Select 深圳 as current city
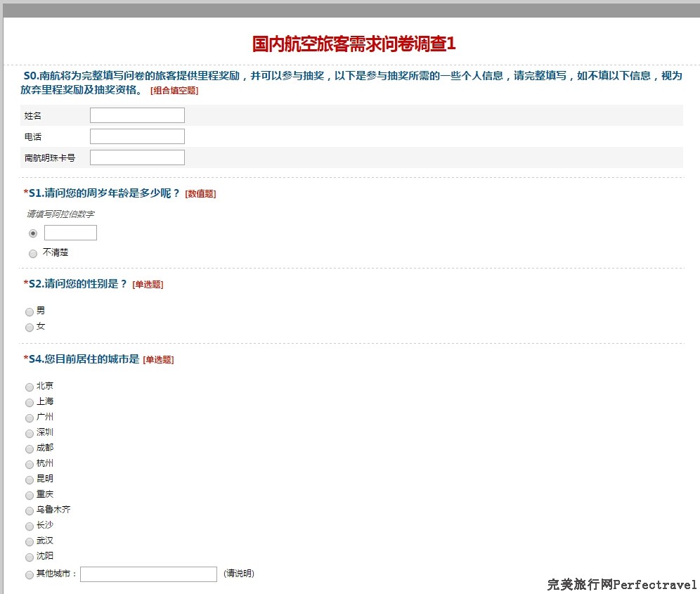The image size is (700, 594). coord(30,433)
